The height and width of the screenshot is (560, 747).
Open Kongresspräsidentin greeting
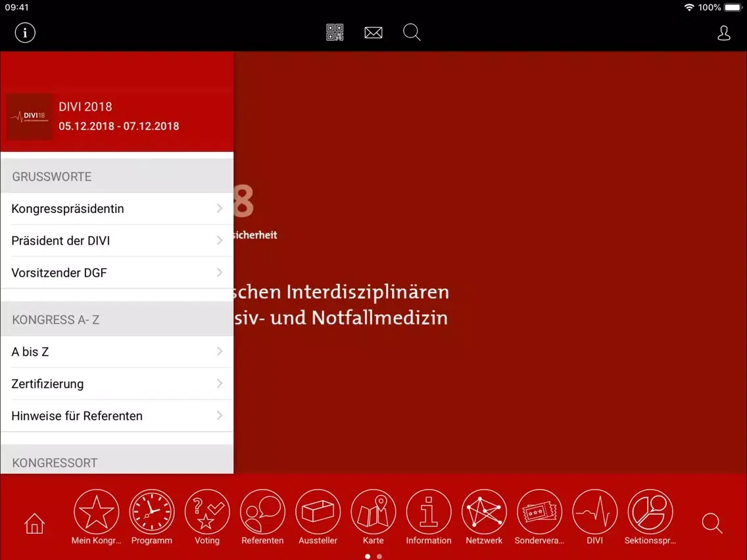click(x=117, y=208)
